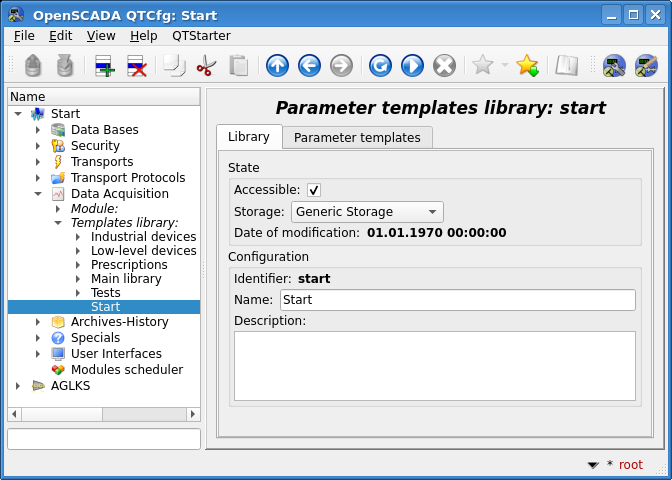Refresh the current page via reload icon
This screenshot has width=672, height=480.
380,66
